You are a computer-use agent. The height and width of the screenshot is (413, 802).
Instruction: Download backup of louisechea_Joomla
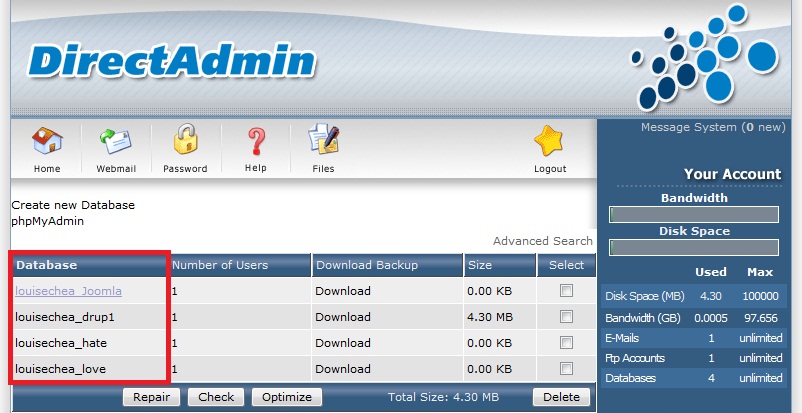click(x=343, y=291)
